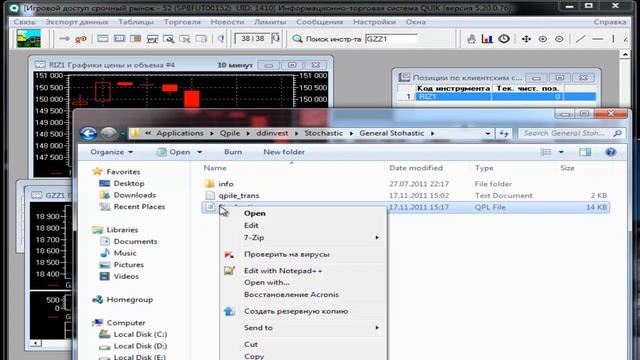
Task: Open Explorer help question mark icon
Action: pyautogui.click(x=611, y=152)
